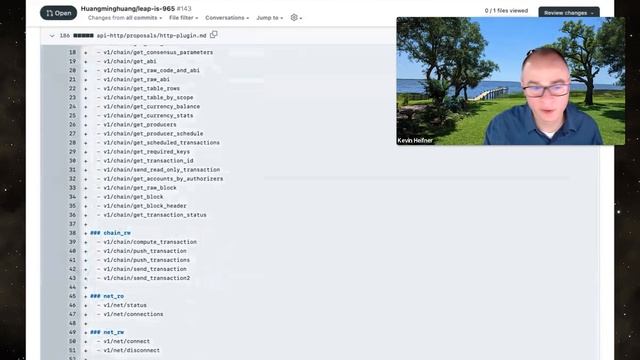Click the ### net_ro heading
Image resolution: width=640 pixels, height=360 pixels.
[107, 296]
